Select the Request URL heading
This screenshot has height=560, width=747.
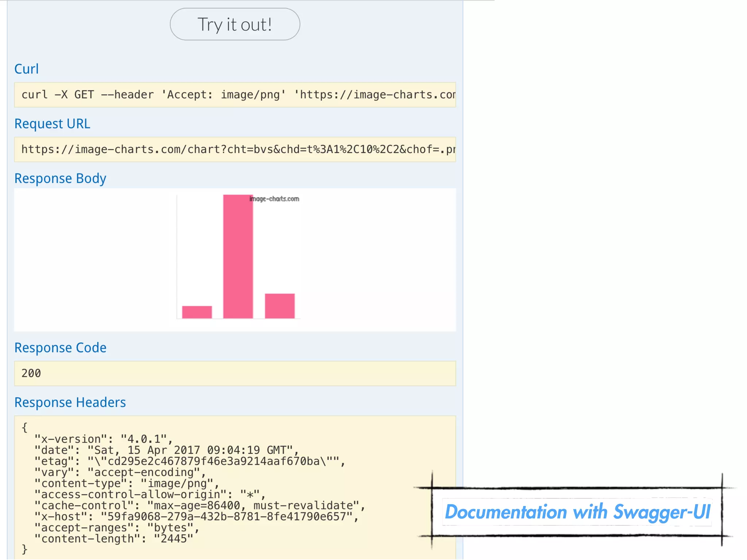[52, 124]
